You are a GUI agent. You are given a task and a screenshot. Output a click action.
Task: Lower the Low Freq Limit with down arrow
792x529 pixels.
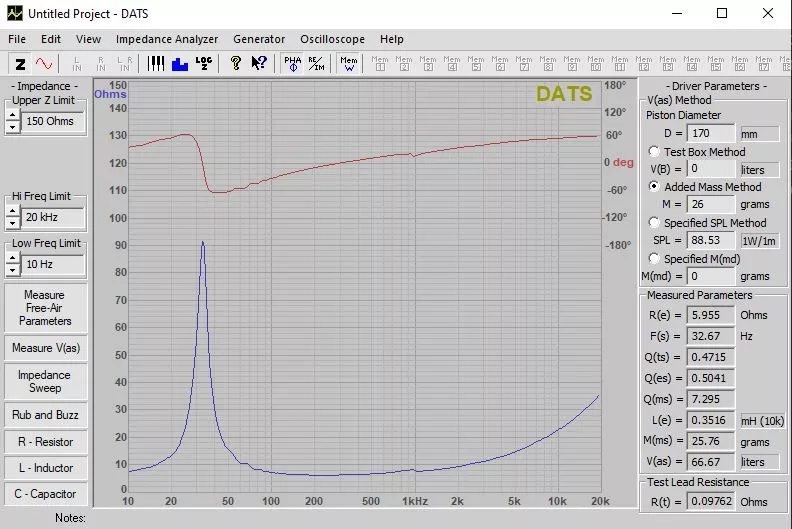13,270
